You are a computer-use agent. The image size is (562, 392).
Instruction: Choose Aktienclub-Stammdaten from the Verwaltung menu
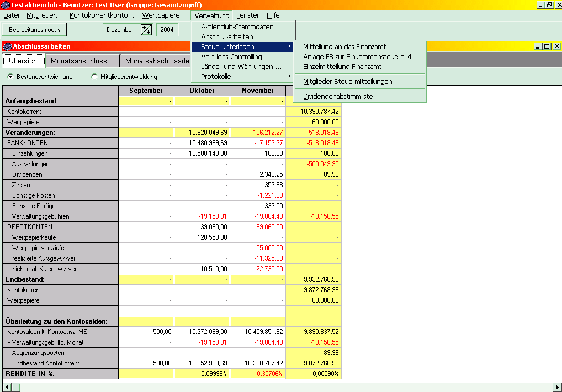tap(243, 27)
